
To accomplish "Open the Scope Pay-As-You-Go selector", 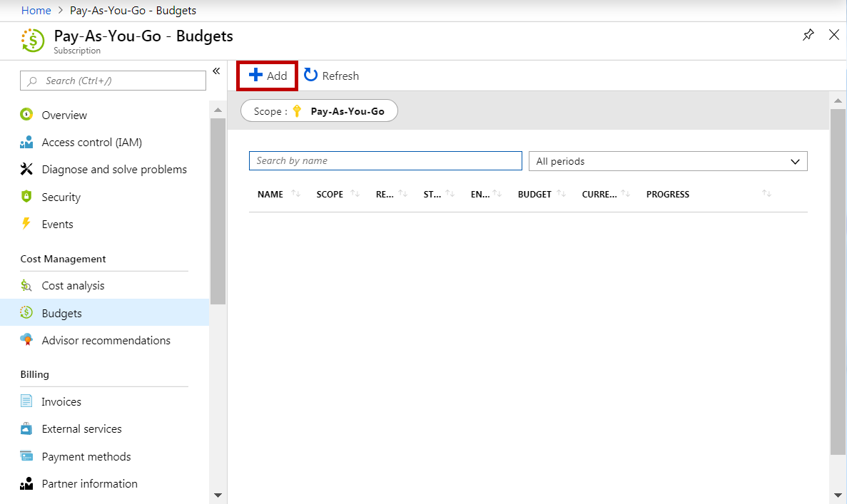I will click(x=319, y=111).
